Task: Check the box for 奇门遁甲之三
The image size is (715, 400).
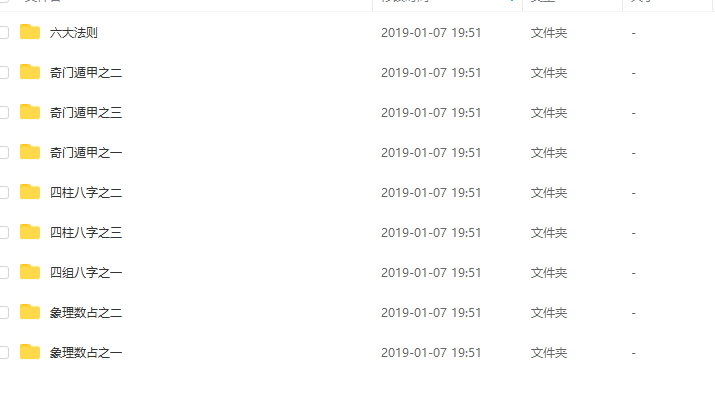Action: pos(4,113)
